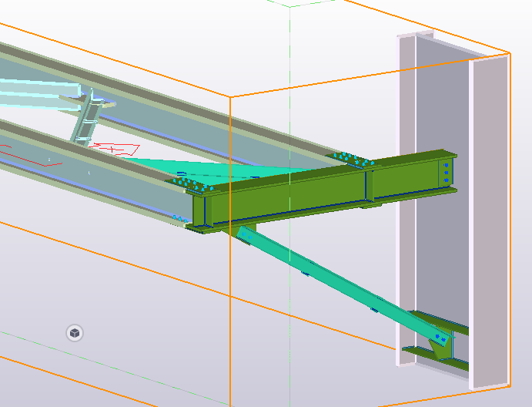Click the left bolt group on the green beam
Screen dimensions: 532x407
tap(192, 185)
